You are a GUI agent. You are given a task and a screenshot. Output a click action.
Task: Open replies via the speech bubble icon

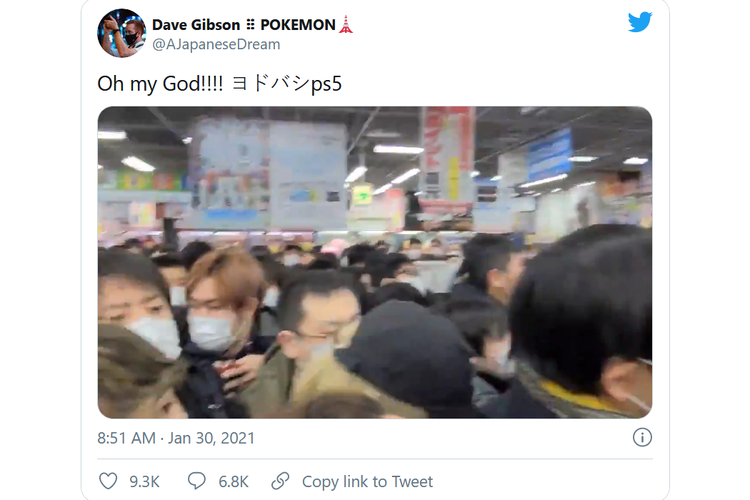197,481
